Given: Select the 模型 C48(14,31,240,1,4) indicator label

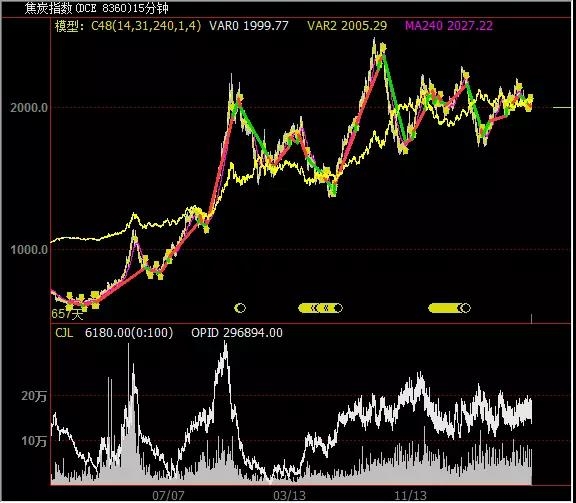Looking at the screenshot, I should [128, 26].
